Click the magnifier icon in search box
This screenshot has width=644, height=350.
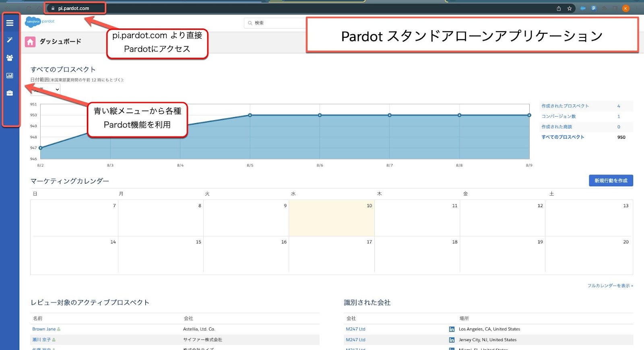tap(250, 23)
